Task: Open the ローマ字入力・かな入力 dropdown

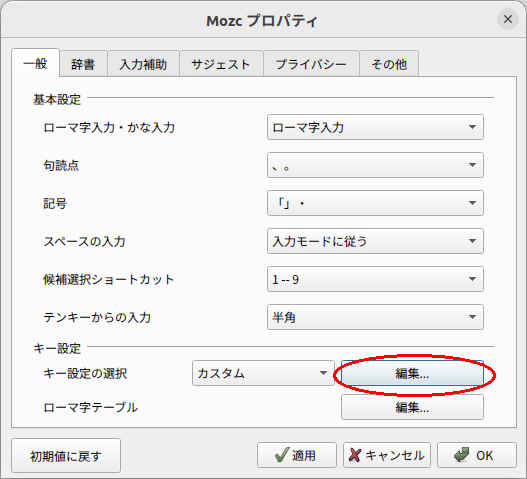Action: click(375, 127)
